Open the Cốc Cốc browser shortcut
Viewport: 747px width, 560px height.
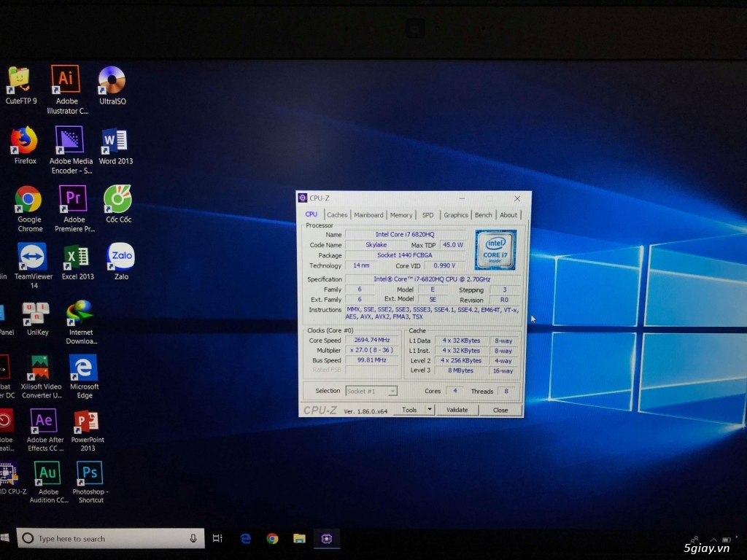(x=118, y=204)
